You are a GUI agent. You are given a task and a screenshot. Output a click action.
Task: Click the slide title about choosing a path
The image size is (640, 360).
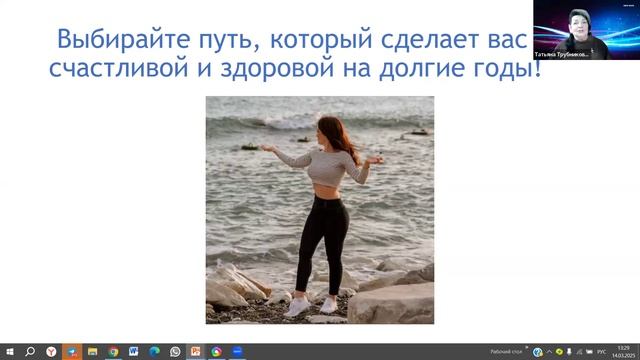click(296, 53)
